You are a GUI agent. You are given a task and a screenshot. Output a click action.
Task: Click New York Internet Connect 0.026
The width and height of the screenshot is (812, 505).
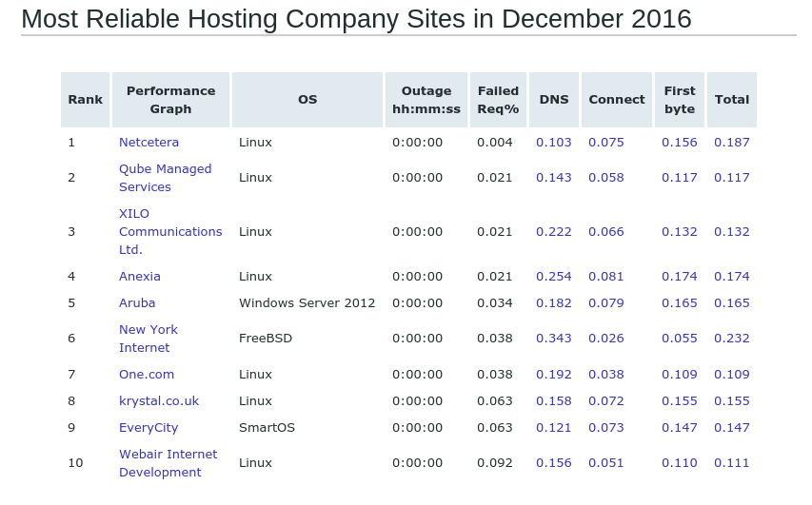[x=605, y=339]
